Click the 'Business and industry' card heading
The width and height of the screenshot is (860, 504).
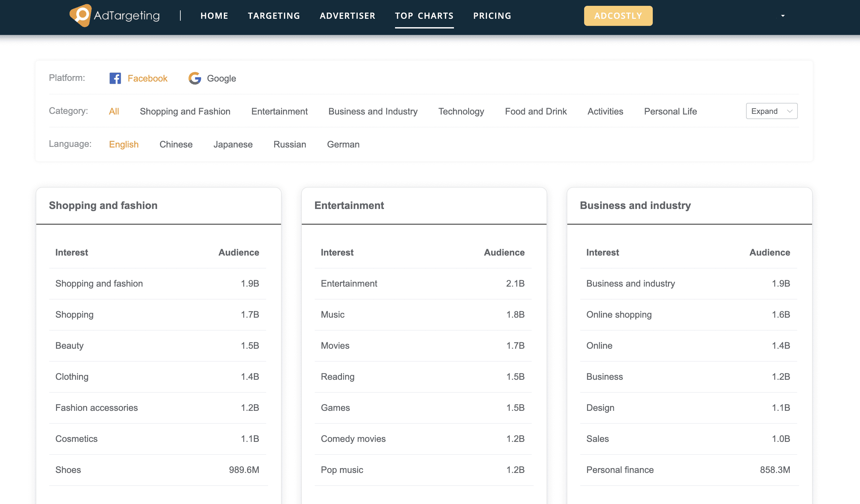point(635,205)
